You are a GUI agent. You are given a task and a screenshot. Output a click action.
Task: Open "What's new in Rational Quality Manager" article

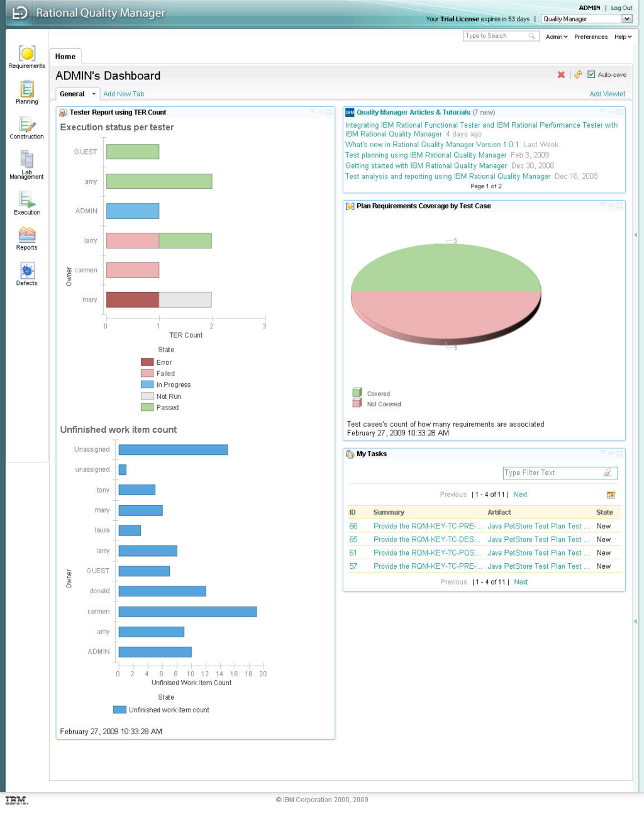click(432, 145)
